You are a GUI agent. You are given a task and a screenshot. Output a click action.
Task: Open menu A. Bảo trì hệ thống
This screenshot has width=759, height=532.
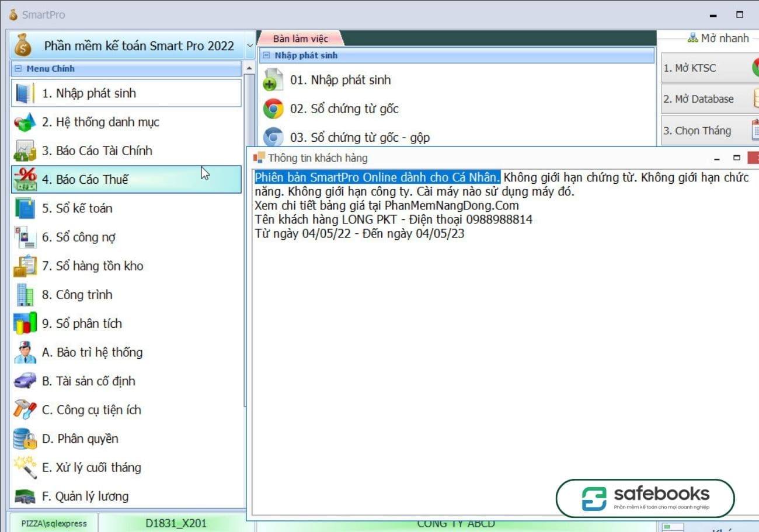pyautogui.click(x=126, y=352)
